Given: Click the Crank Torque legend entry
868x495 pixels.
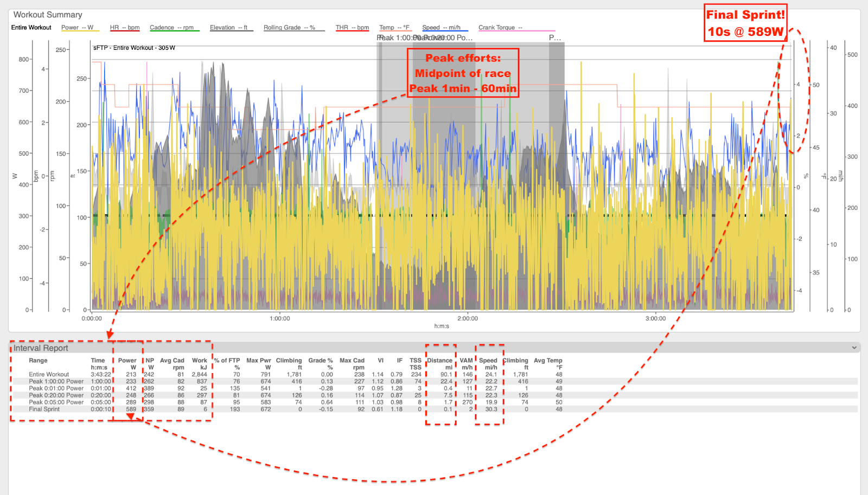Looking at the screenshot, I should [x=500, y=28].
